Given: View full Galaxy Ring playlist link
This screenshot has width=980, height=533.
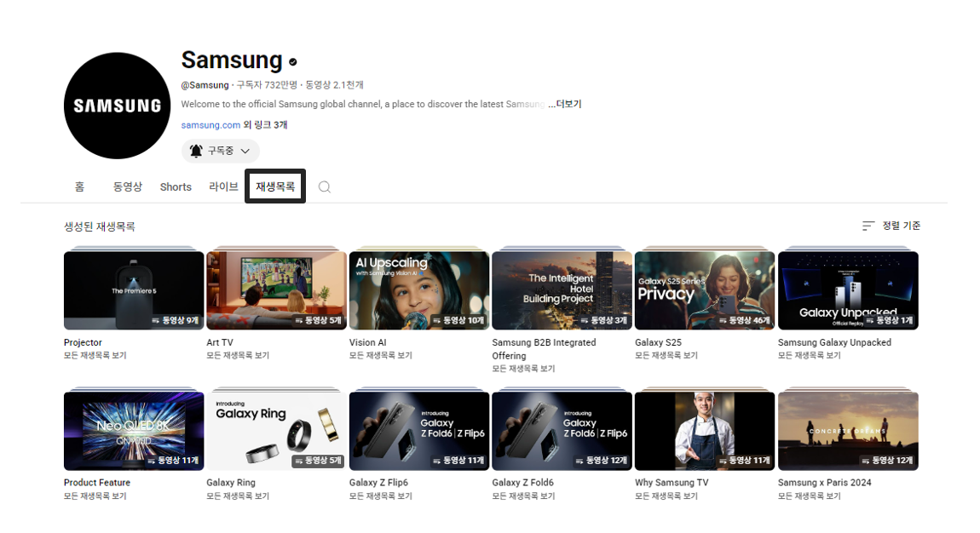Looking at the screenshot, I should tap(238, 496).
